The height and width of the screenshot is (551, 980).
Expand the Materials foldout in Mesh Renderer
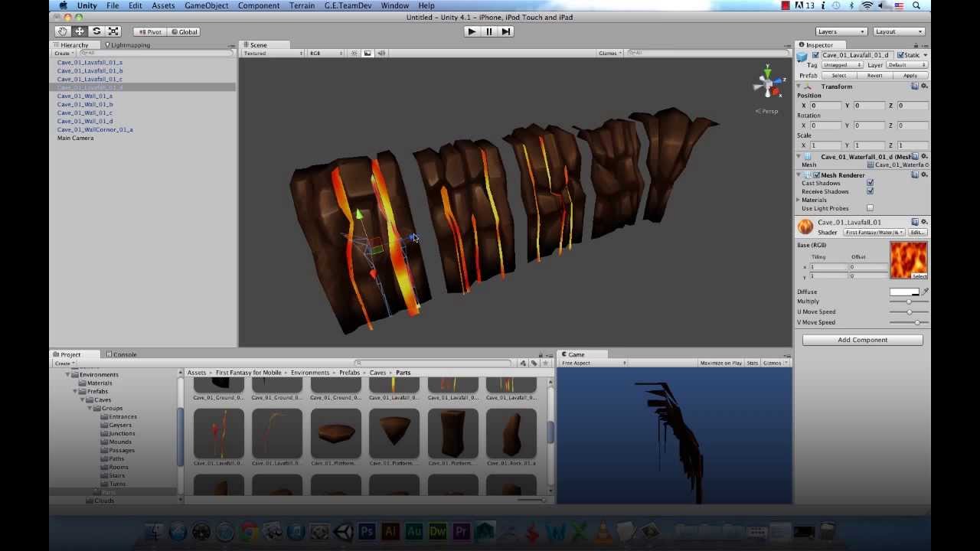[x=799, y=200]
